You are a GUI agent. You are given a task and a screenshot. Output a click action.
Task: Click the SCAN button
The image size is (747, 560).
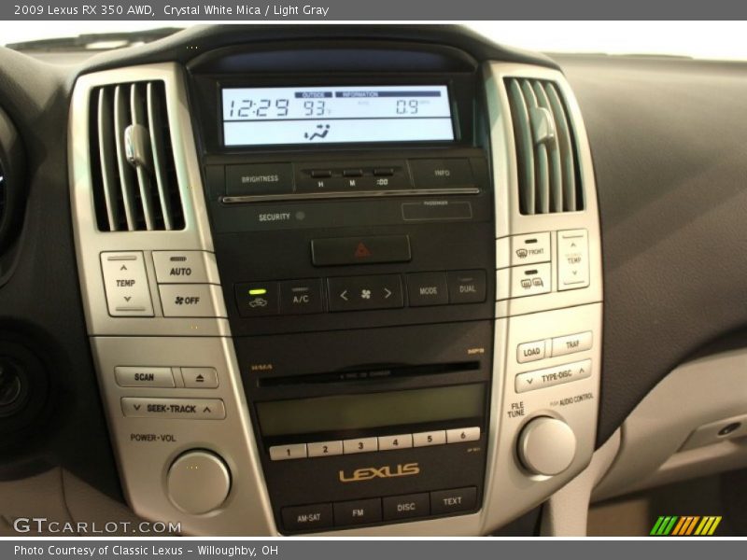pos(145,377)
